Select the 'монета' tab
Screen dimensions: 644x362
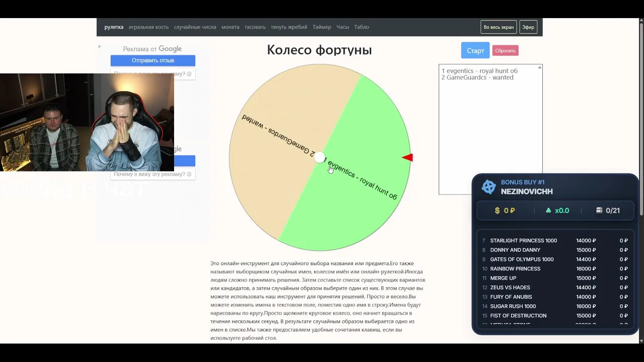click(x=230, y=27)
